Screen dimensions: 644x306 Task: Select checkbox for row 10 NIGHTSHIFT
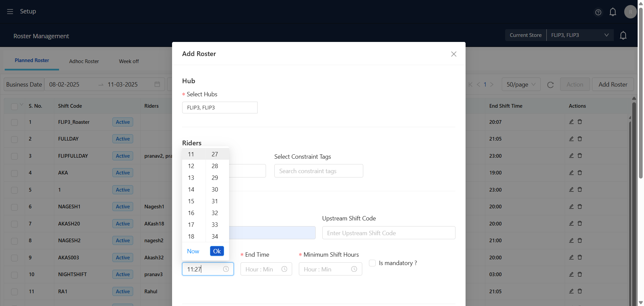(x=14, y=275)
